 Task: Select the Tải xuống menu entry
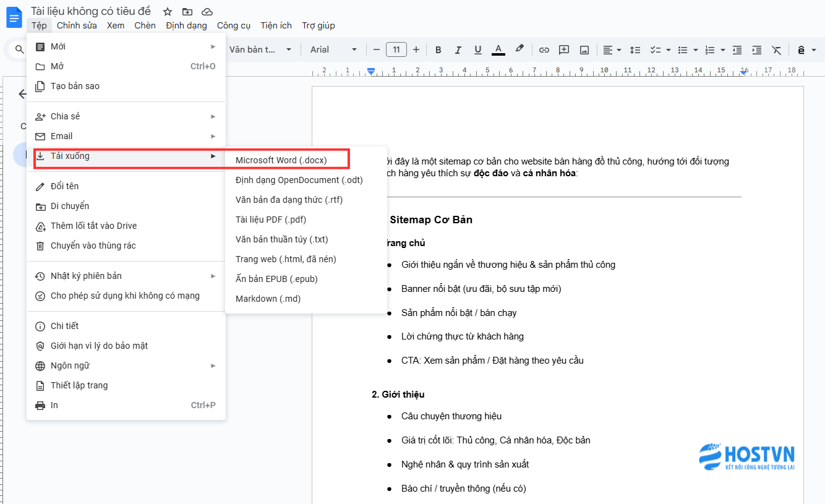126,156
